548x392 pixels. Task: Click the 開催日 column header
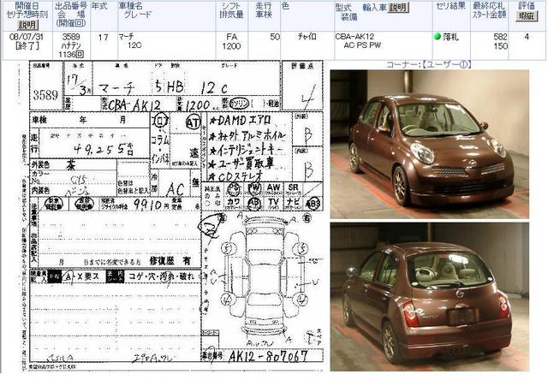(27, 6)
